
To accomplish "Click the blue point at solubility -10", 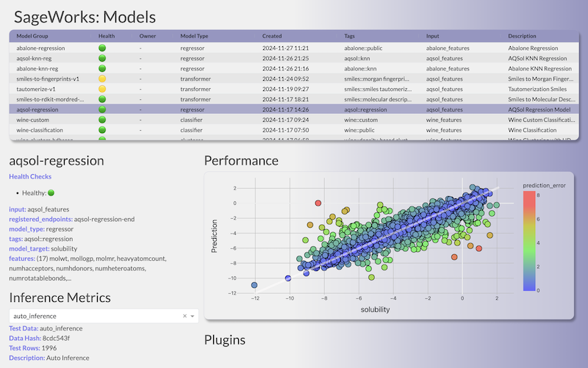I will (x=288, y=278).
